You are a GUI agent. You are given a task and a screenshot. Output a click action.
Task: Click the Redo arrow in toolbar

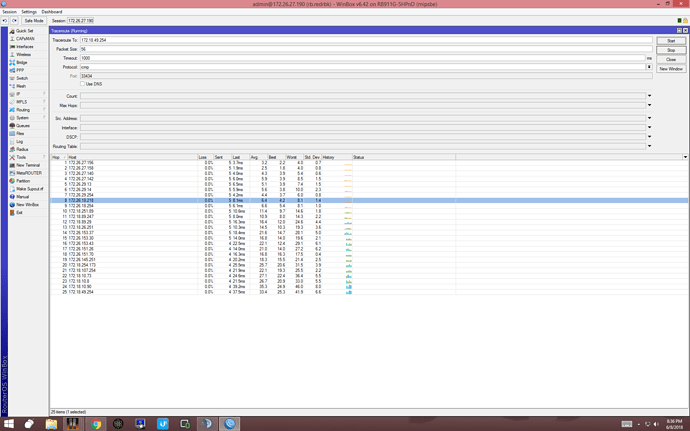point(14,20)
